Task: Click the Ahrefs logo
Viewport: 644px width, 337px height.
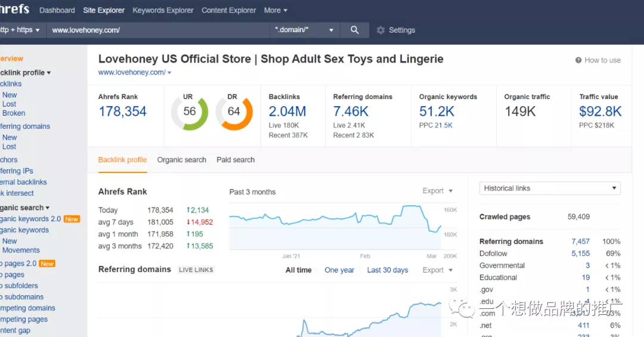Action: point(15,8)
